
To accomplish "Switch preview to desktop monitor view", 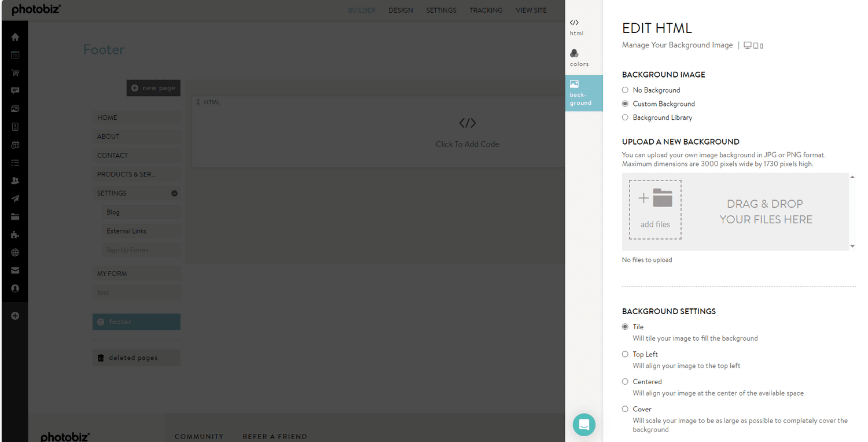I will [749, 45].
